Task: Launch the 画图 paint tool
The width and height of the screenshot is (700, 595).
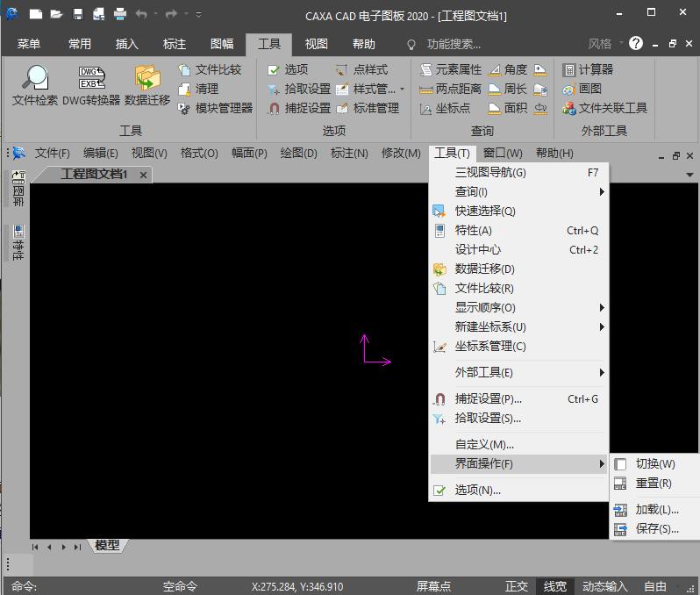Action: point(582,89)
